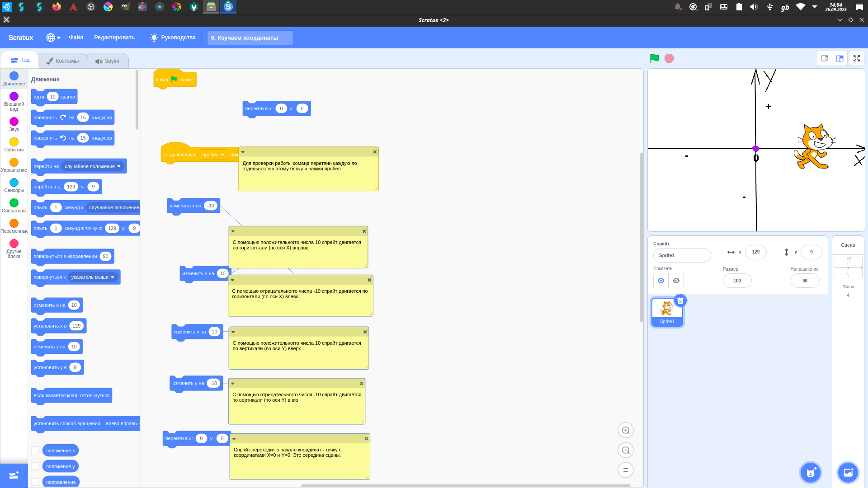Click the sprite Размер input field
868x488 pixels.
[x=737, y=281]
